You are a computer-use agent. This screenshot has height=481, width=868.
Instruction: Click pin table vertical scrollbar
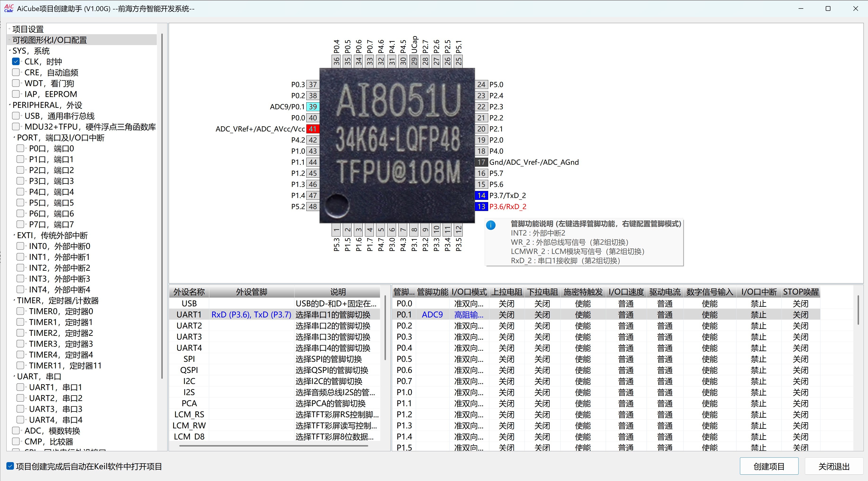click(x=858, y=310)
